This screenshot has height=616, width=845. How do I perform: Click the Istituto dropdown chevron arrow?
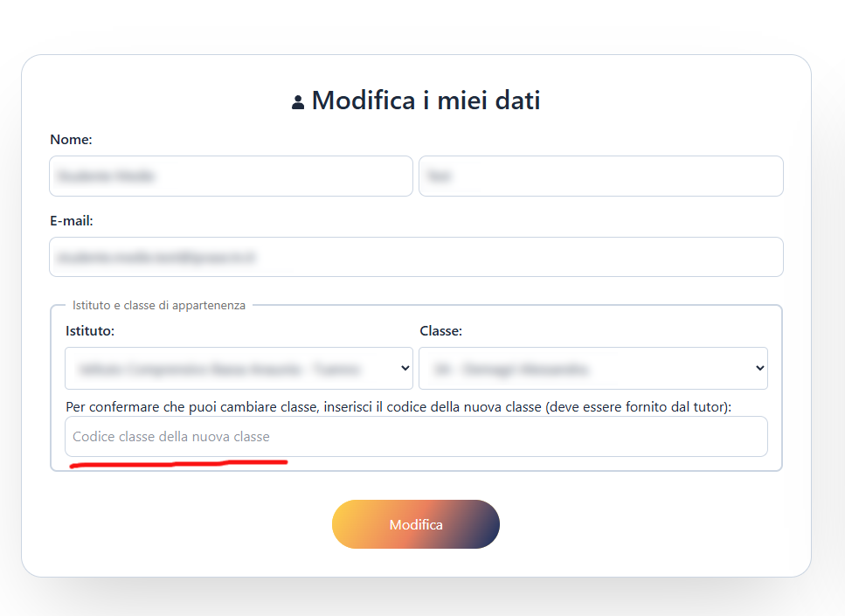405,368
